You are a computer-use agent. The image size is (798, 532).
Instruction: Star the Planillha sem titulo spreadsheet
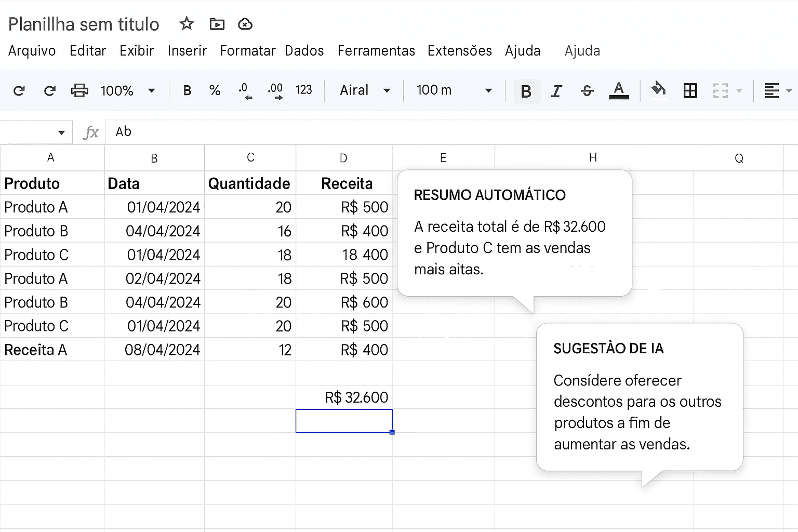pos(186,24)
